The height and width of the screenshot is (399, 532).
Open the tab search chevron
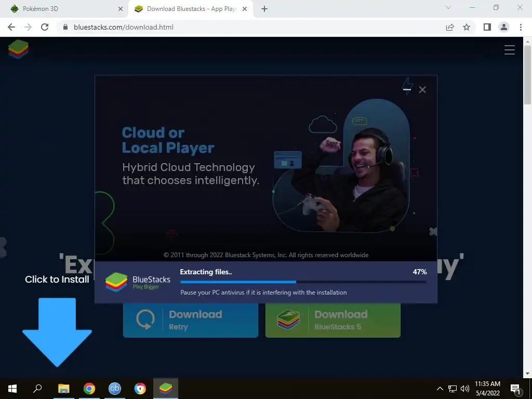(x=448, y=7)
